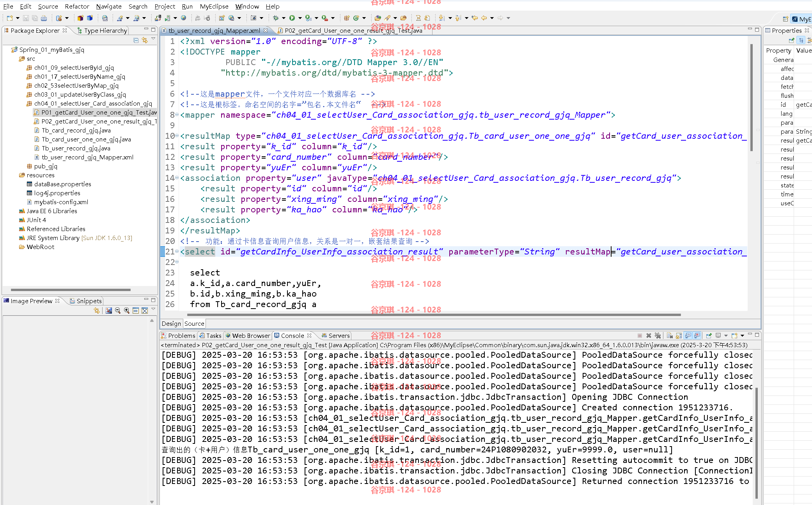Click the screenshot camera icon
Screen dimensions: 812x505
tap(254, 18)
